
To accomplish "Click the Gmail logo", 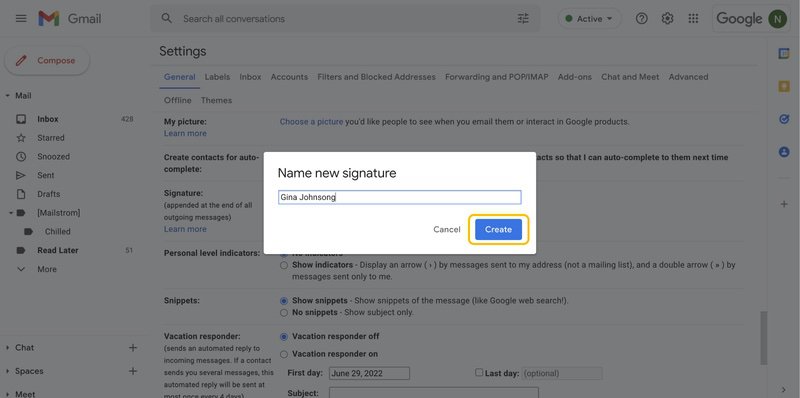I will (70, 19).
